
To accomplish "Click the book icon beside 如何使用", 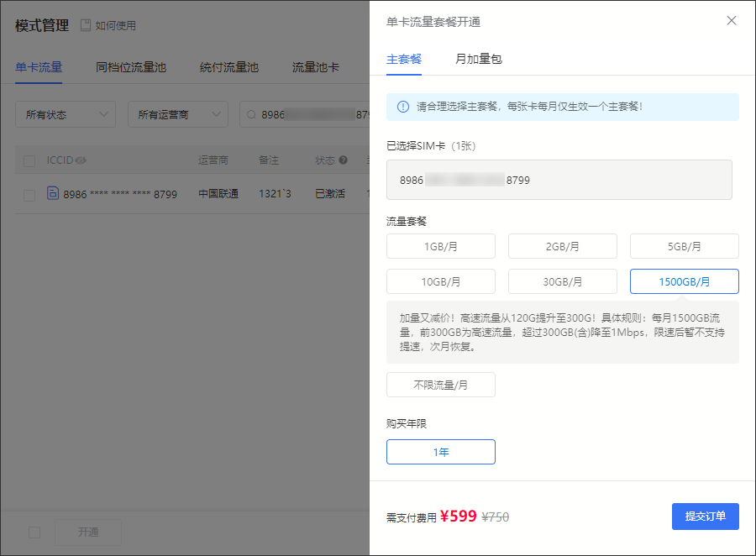I will tap(86, 25).
